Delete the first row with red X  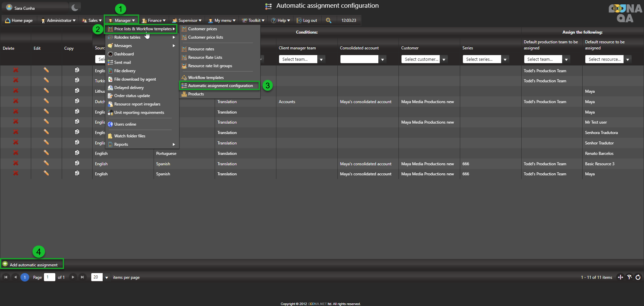[15, 70]
